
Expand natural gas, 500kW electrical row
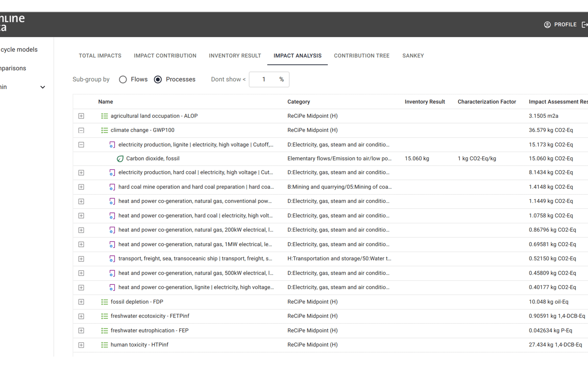[x=81, y=273]
